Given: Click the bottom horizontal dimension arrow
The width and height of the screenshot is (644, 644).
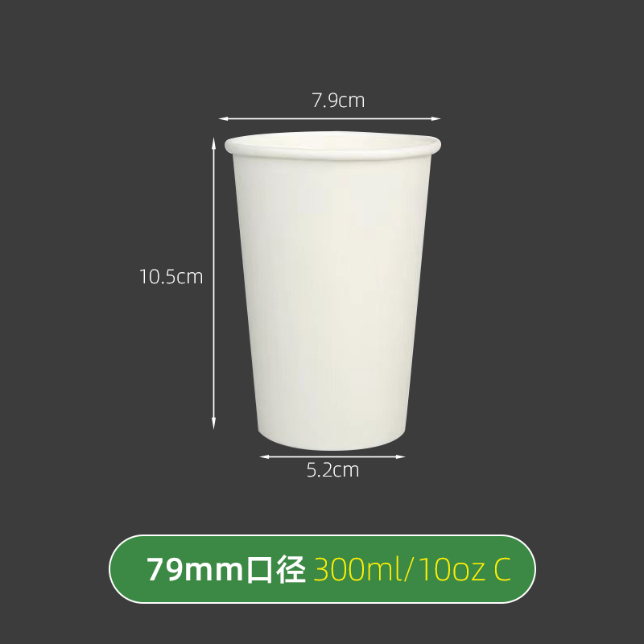Looking at the screenshot, I should click(x=332, y=456).
